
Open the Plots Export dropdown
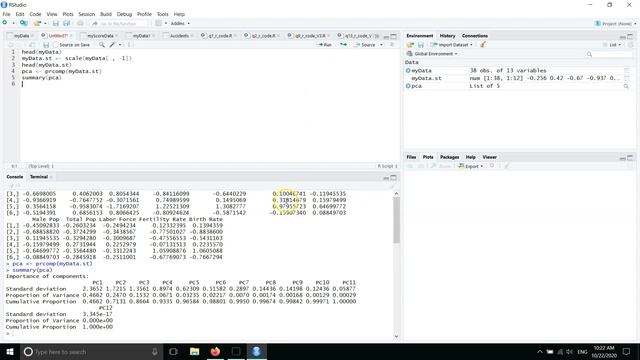(x=471, y=166)
